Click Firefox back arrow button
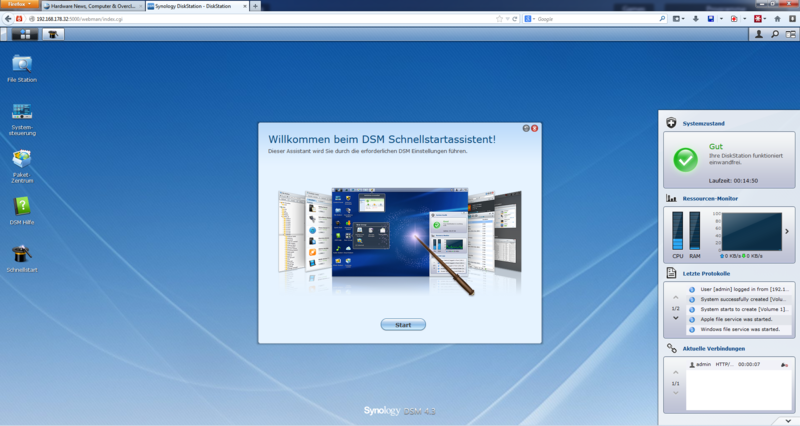 point(8,19)
